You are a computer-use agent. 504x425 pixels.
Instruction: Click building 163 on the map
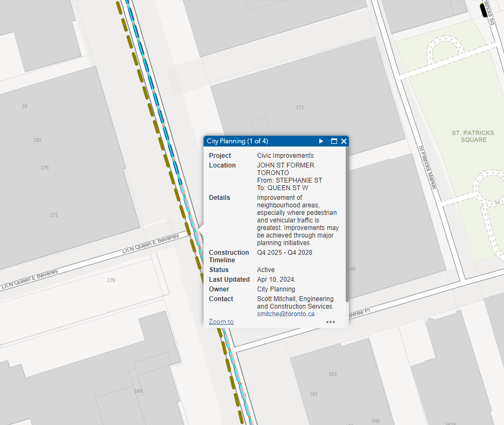tap(332, 374)
